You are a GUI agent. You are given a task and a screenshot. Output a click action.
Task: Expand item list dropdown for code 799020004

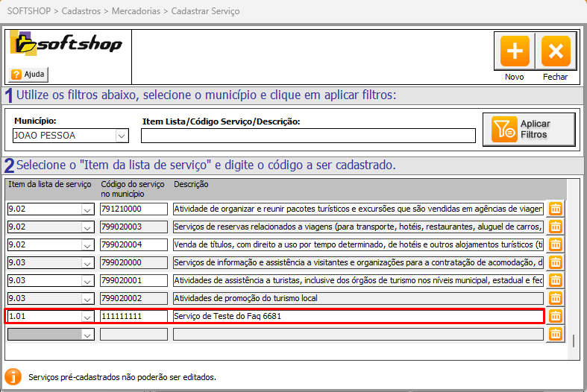pos(87,245)
